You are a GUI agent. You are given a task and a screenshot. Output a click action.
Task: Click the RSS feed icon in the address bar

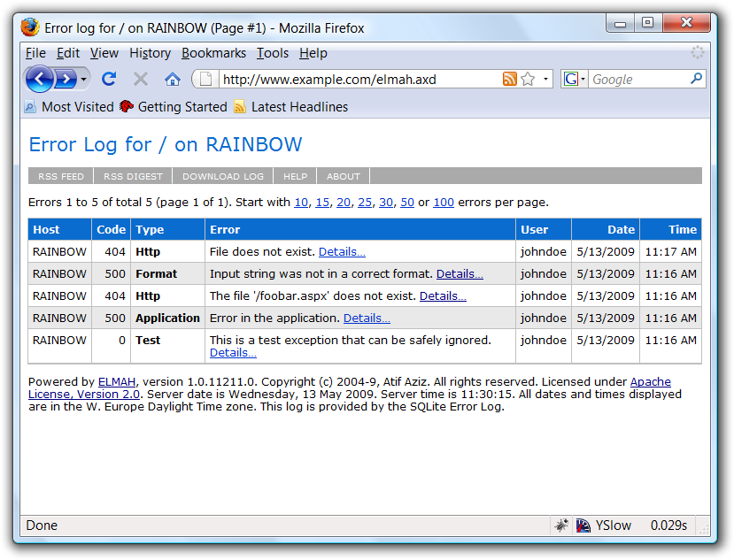click(510, 79)
